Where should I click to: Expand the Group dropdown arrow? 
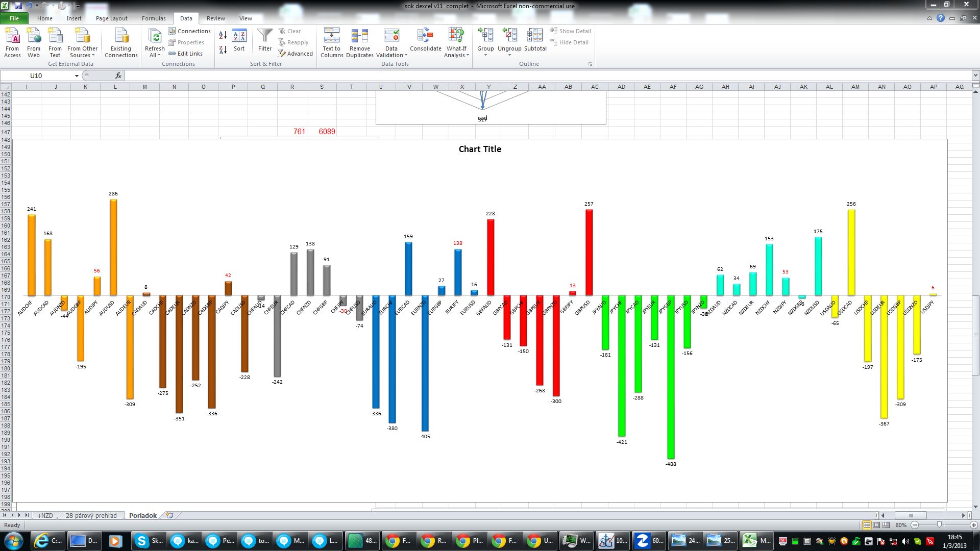click(x=485, y=55)
